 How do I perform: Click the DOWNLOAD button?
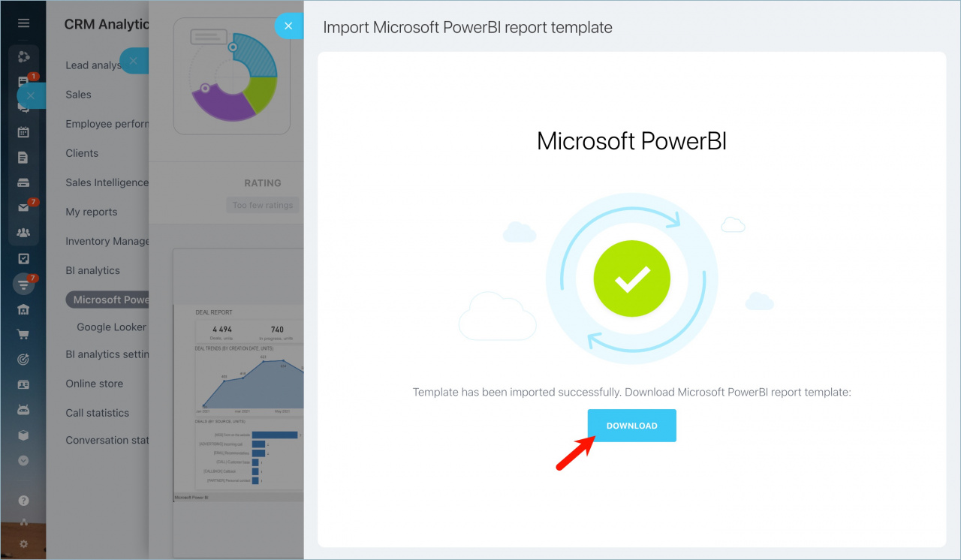click(x=631, y=425)
